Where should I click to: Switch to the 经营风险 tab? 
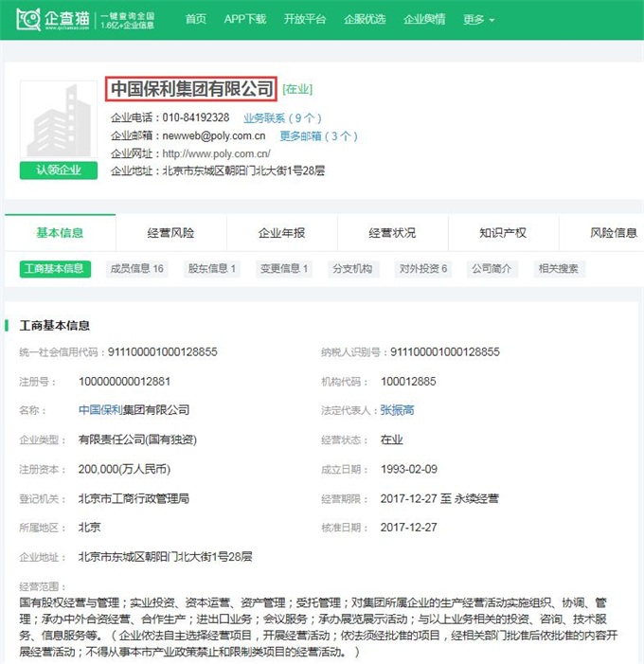(x=170, y=233)
